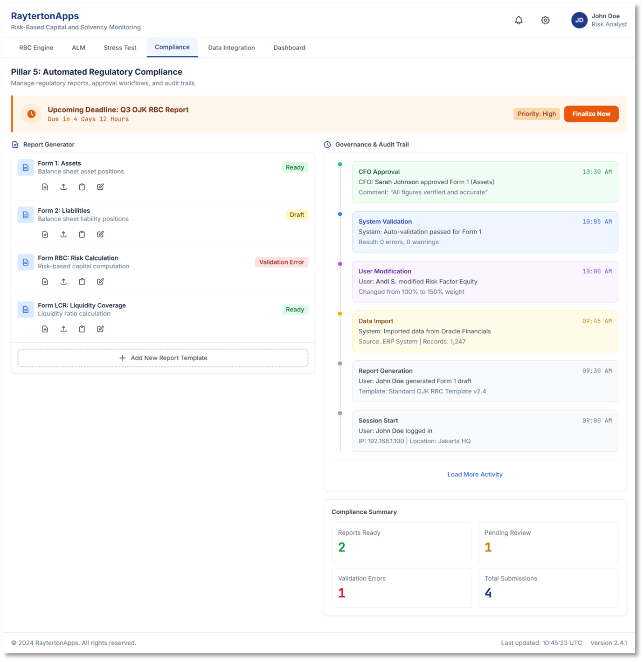Screen dimensions: 644x662
Task: Download the Form 1: Assets report
Action: pos(45,186)
